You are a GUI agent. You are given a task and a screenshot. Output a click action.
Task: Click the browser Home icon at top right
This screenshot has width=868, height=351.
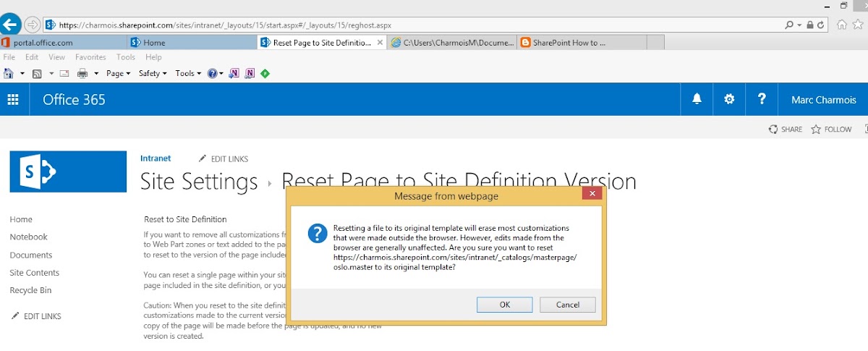pos(841,25)
